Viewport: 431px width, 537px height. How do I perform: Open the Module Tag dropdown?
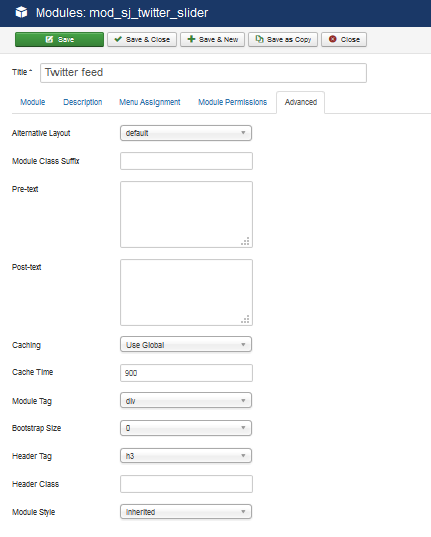pyautogui.click(x=186, y=400)
